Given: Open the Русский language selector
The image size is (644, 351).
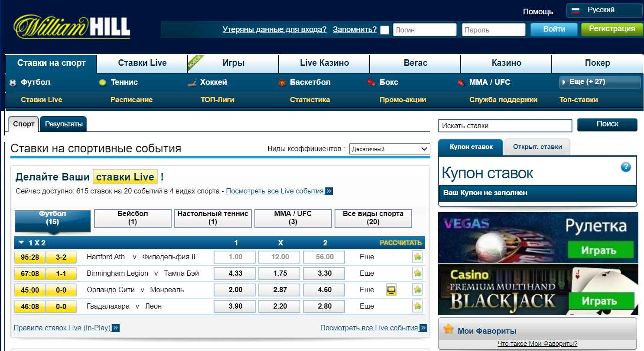Looking at the screenshot, I should click(x=604, y=10).
